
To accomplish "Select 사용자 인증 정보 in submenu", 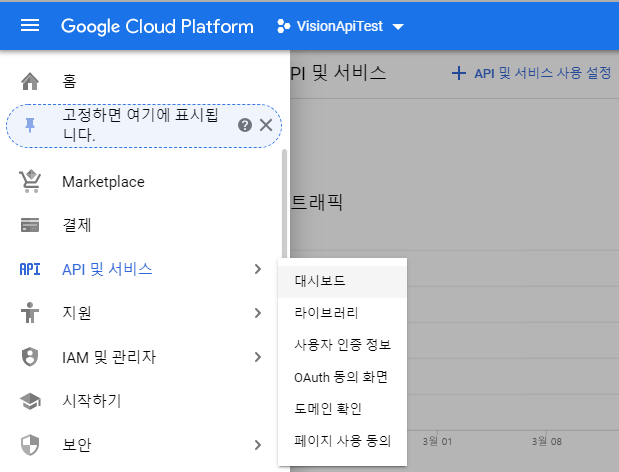I will [342, 345].
